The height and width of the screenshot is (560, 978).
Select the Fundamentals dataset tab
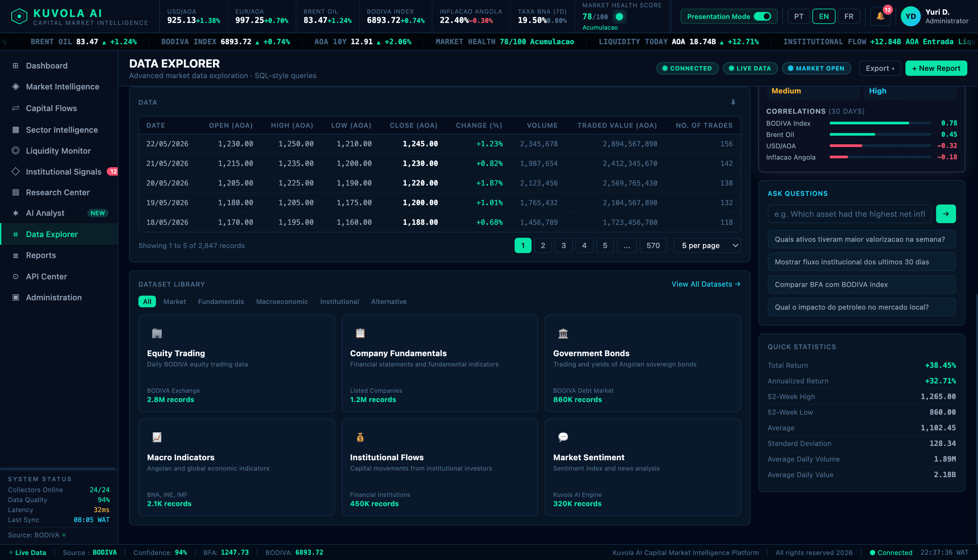[x=221, y=302]
